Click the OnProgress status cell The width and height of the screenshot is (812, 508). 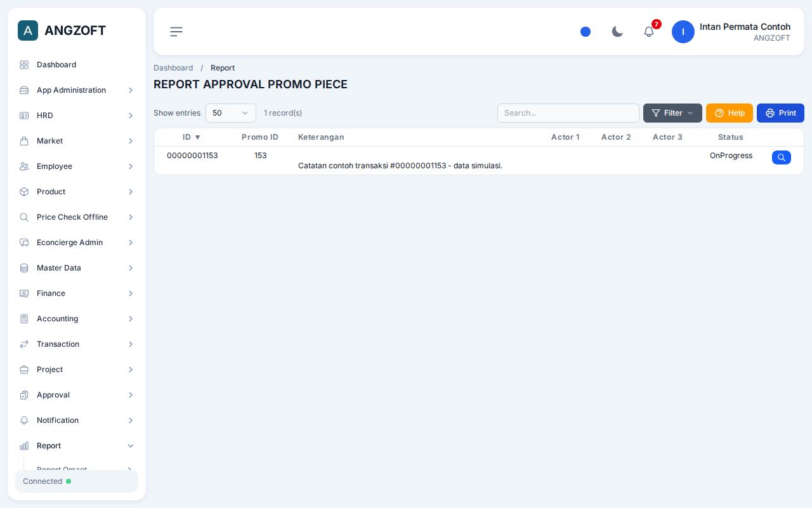coord(731,156)
